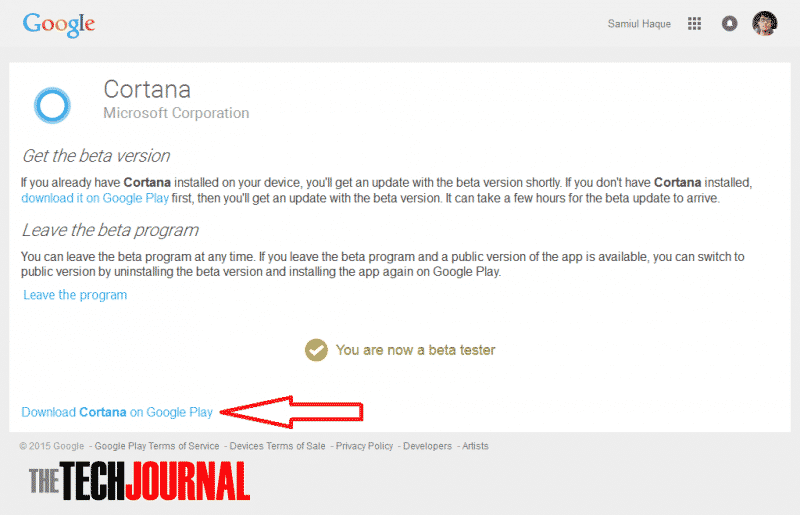Open the notifications bell
Viewport: 800px width, 515px height.
click(729, 23)
